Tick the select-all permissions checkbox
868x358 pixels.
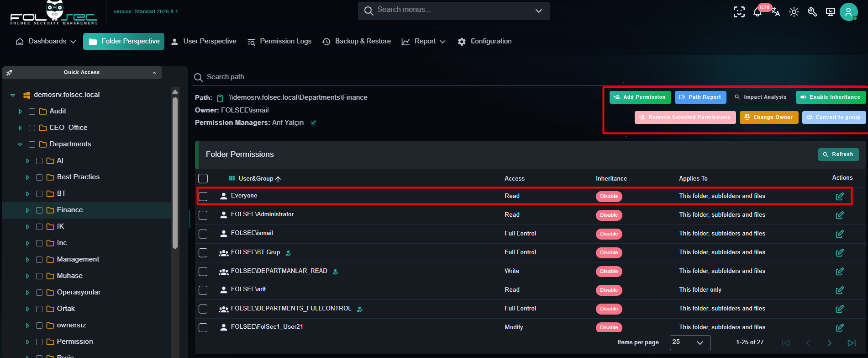[x=203, y=178]
